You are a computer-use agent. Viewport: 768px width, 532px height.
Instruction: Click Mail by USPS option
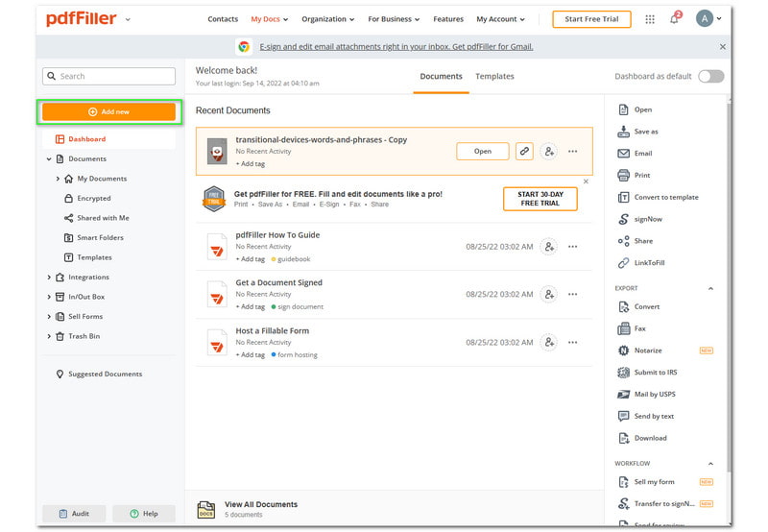click(x=646, y=394)
